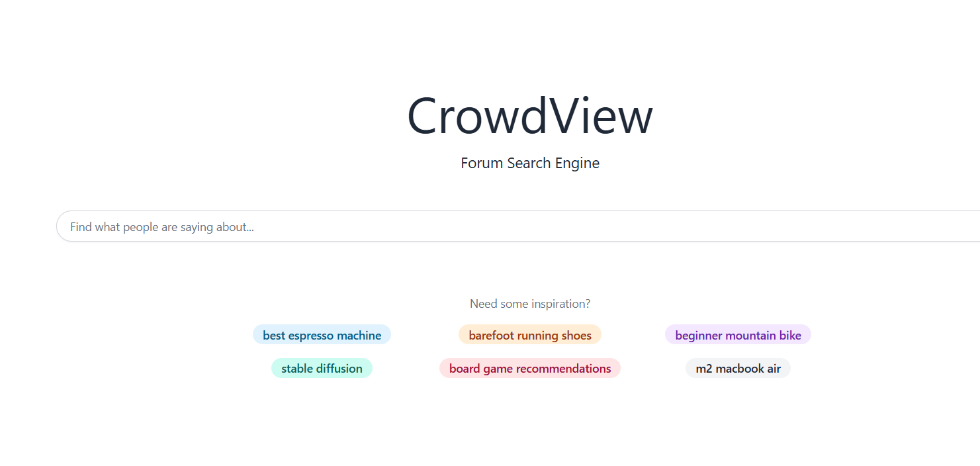Click the 'Forum Search Engine' subtitle
Viewport: 980px width, 466px height.
pos(530,163)
